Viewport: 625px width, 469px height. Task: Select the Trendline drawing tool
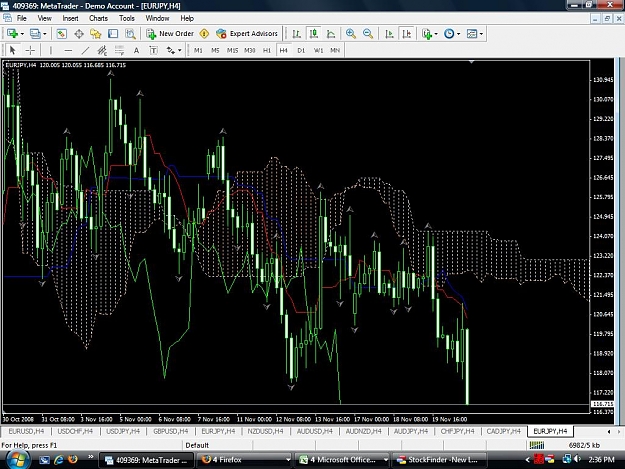(x=85, y=50)
